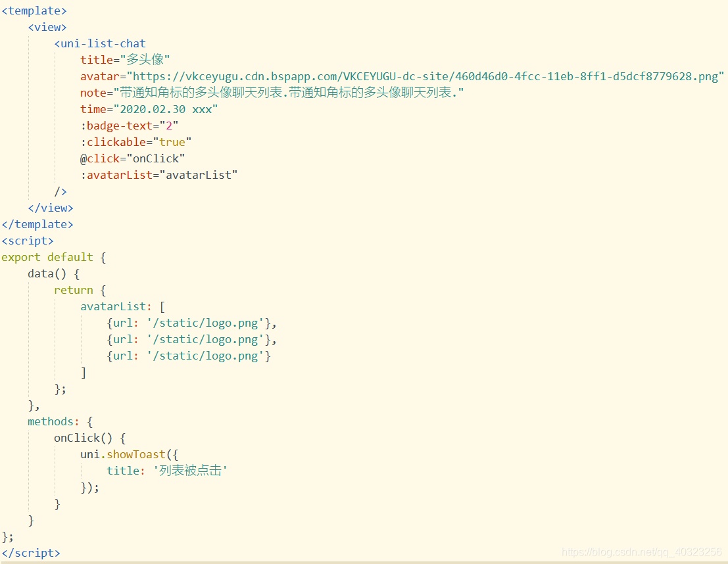The width and height of the screenshot is (728, 564).
Task: Click the @click="onClick" line
Action: tap(132, 159)
